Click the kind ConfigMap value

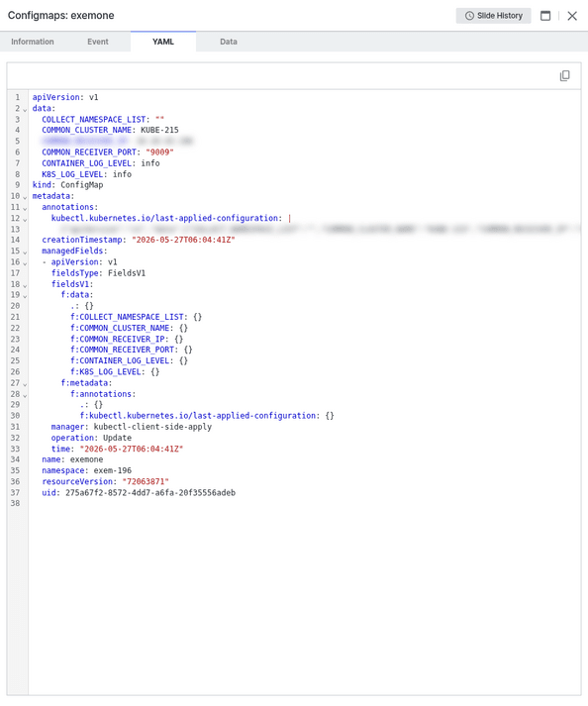82,185
